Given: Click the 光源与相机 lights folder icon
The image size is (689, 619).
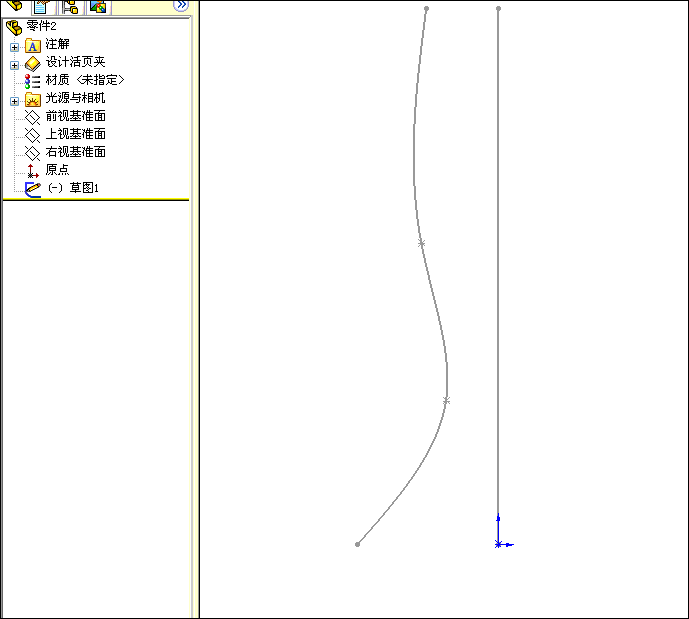Looking at the screenshot, I should point(33,100).
